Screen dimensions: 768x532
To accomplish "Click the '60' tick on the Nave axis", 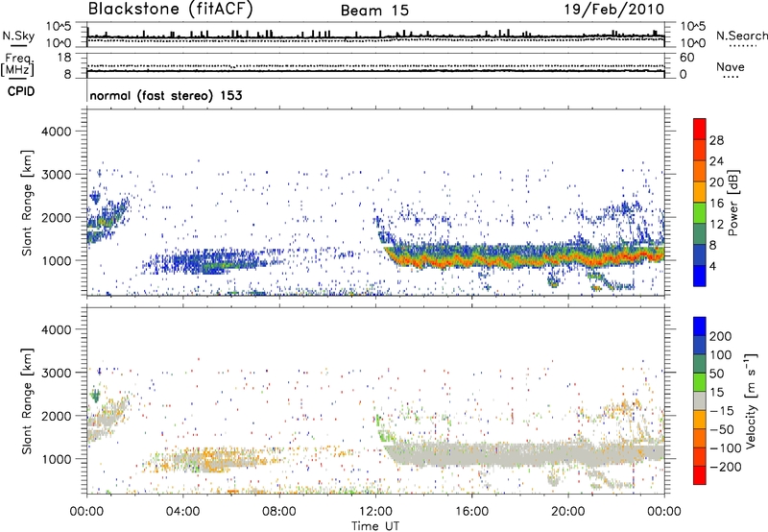I will [686, 58].
